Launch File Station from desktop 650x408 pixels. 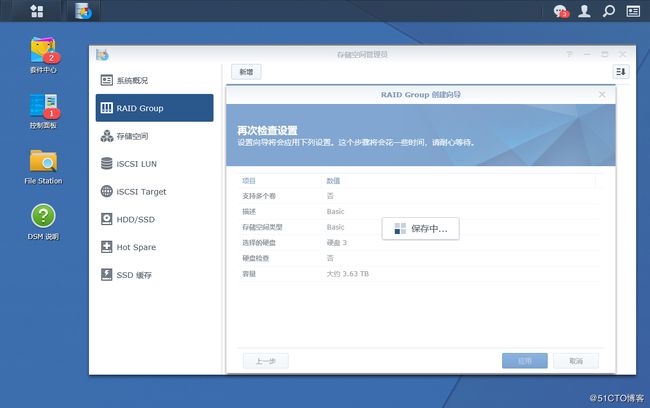tap(43, 167)
